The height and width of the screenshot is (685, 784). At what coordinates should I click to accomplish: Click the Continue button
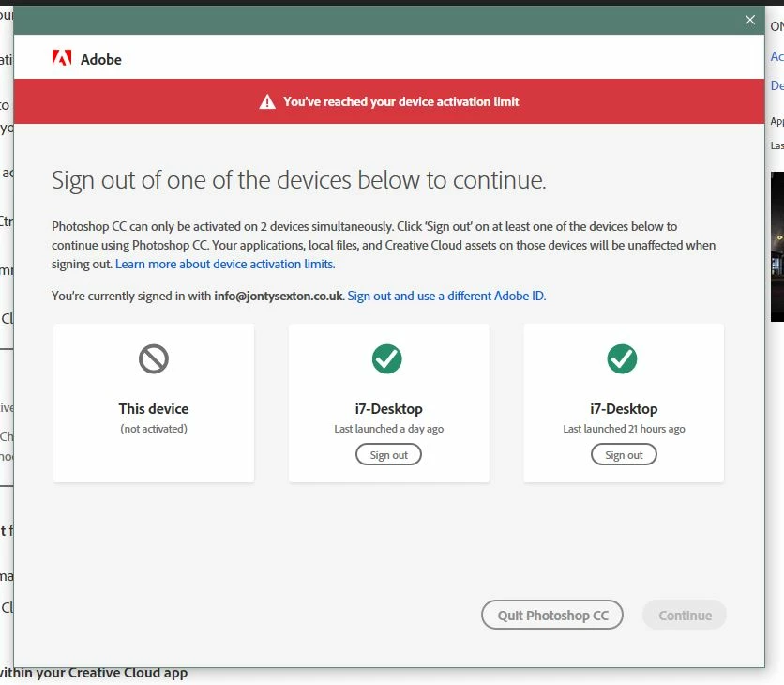click(x=685, y=615)
